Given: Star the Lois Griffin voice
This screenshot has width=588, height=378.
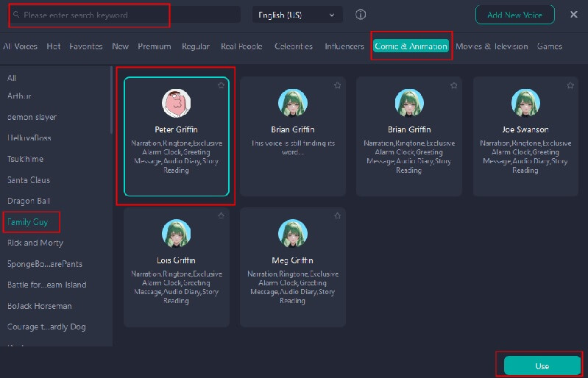Looking at the screenshot, I should 222,216.
